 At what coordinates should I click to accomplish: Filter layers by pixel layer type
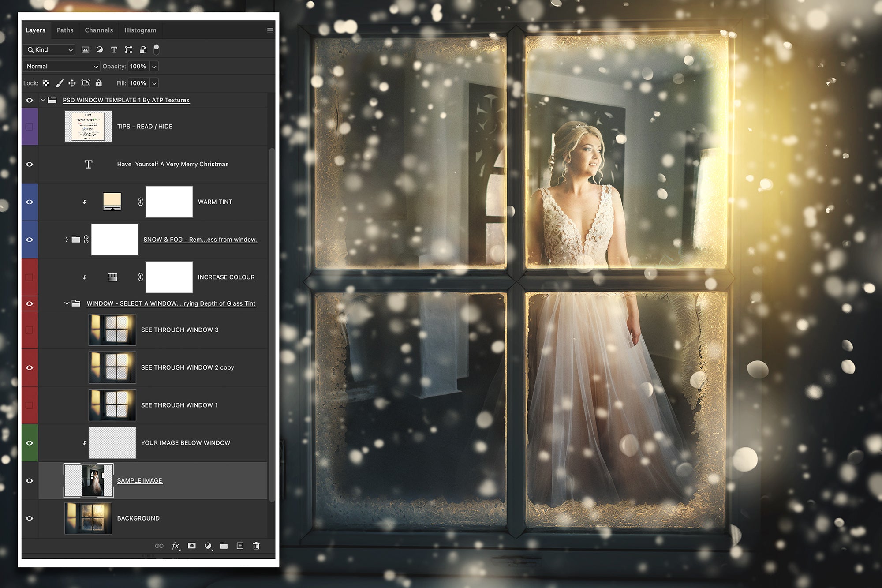point(85,49)
